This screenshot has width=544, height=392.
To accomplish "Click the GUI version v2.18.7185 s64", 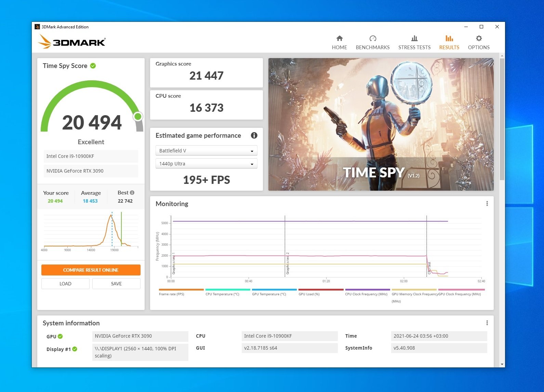I will [290, 348].
